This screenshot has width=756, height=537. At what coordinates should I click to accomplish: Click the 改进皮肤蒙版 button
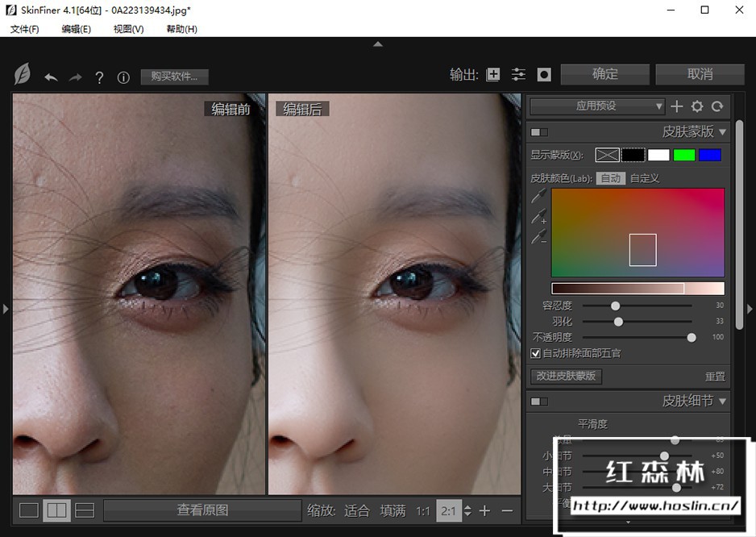click(567, 376)
